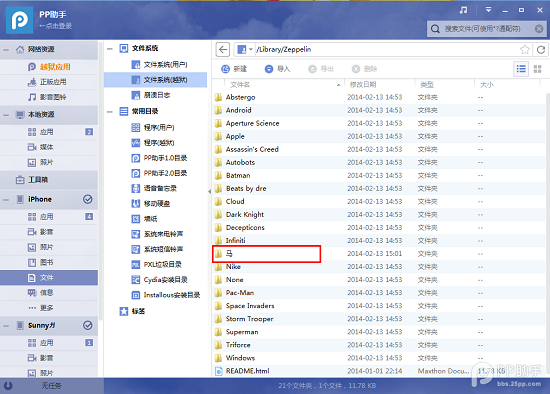Click the 新建 new button

click(234, 69)
